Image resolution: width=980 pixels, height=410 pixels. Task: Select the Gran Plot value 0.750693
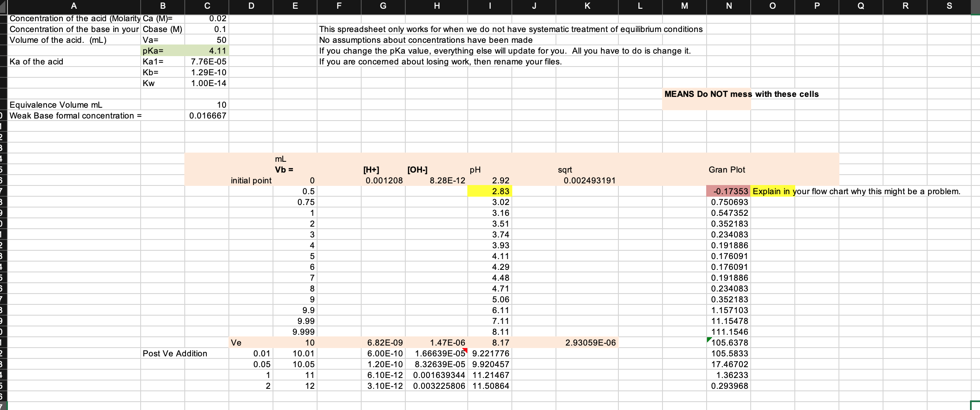pyautogui.click(x=729, y=202)
